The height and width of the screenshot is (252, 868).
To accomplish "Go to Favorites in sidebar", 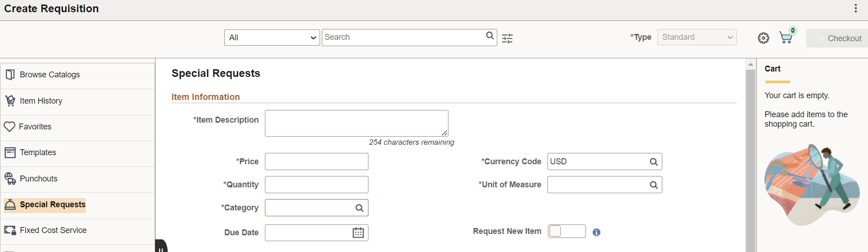I will coord(35,127).
